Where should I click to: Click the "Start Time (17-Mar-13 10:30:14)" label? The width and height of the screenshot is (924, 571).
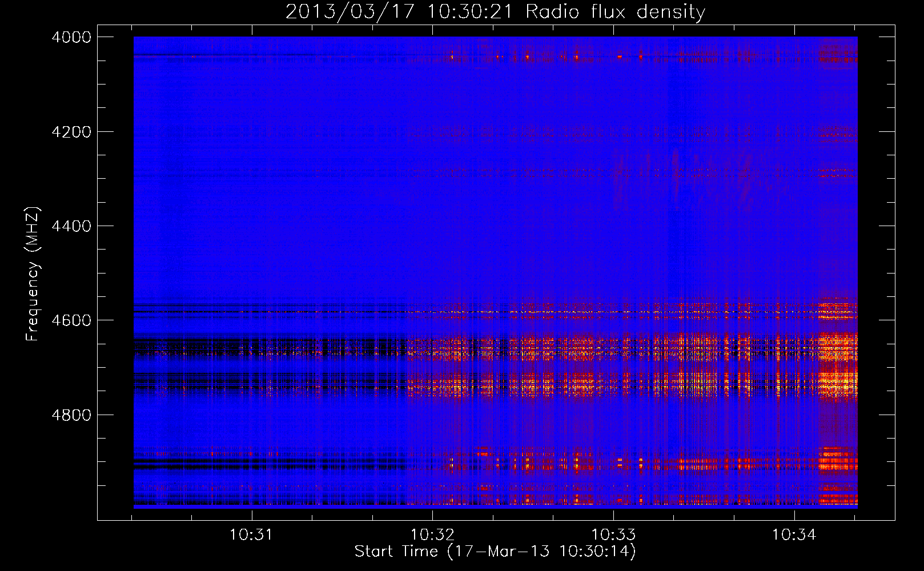(495, 552)
